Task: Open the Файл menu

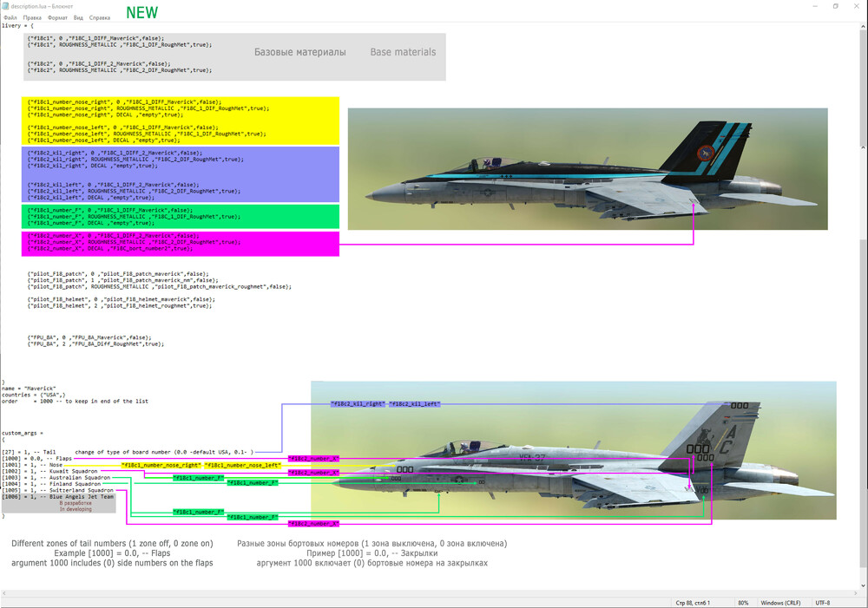Action: click(x=10, y=16)
